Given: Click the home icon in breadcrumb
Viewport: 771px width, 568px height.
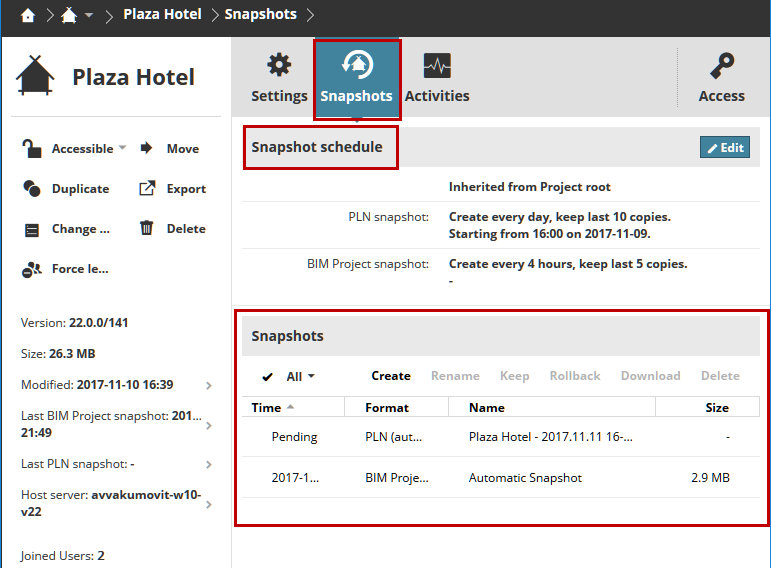Looking at the screenshot, I should point(27,15).
